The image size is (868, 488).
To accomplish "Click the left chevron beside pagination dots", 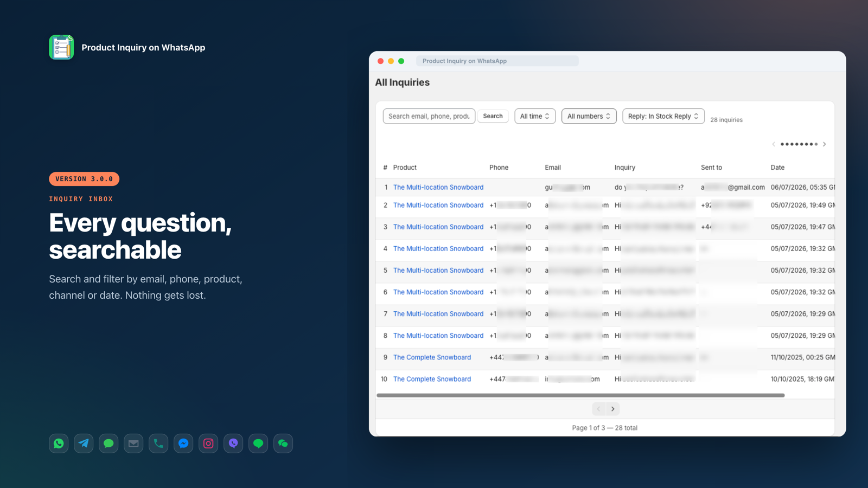I will click(774, 144).
